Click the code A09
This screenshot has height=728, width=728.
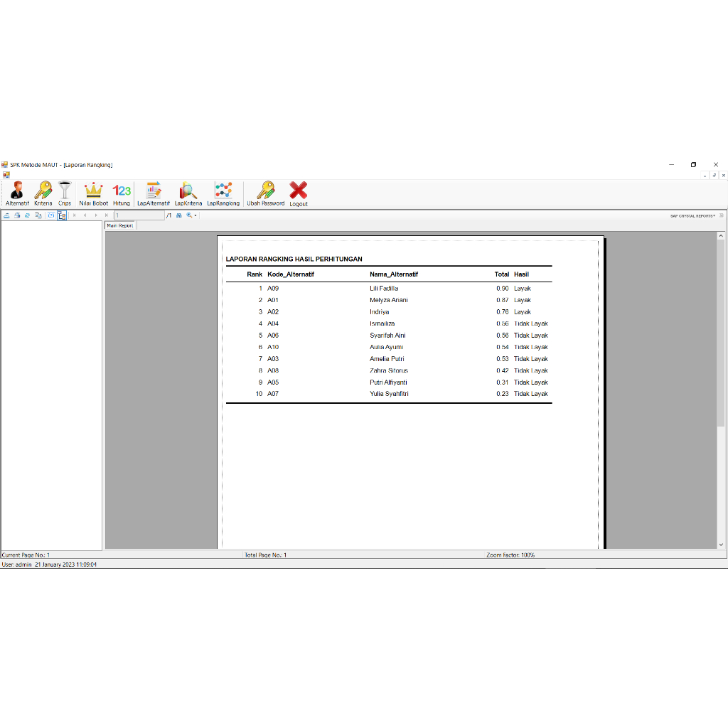(x=273, y=289)
